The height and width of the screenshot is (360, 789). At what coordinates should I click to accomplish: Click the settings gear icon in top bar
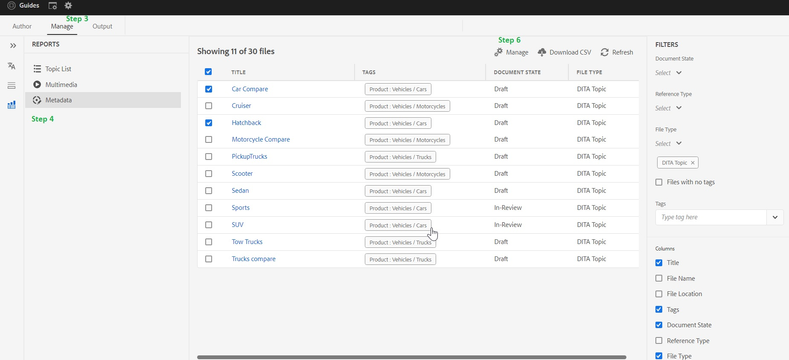68,6
